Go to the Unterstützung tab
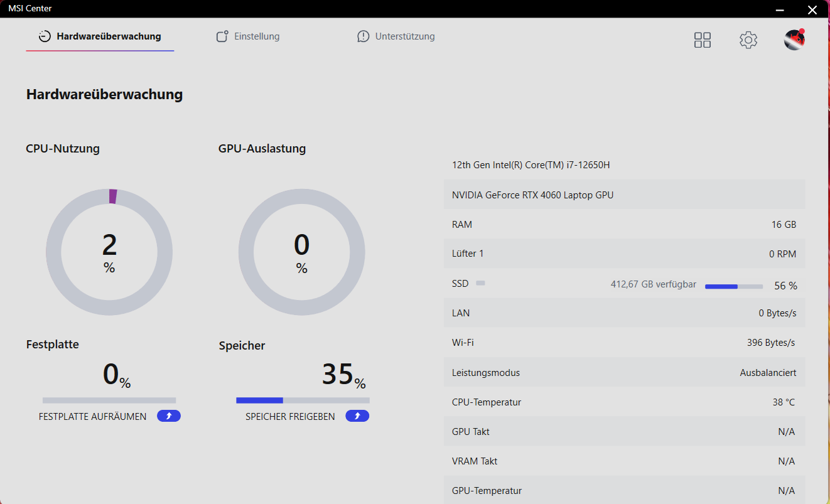This screenshot has width=830, height=504. click(x=396, y=36)
